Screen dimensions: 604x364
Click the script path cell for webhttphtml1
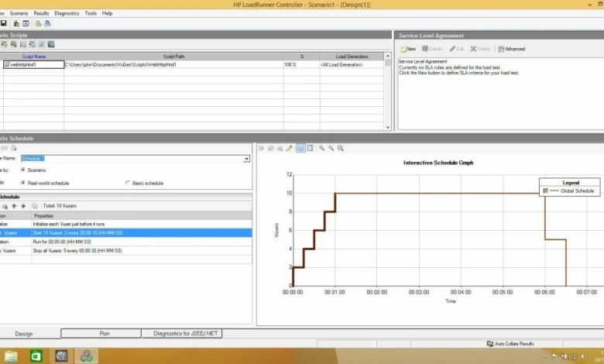173,65
